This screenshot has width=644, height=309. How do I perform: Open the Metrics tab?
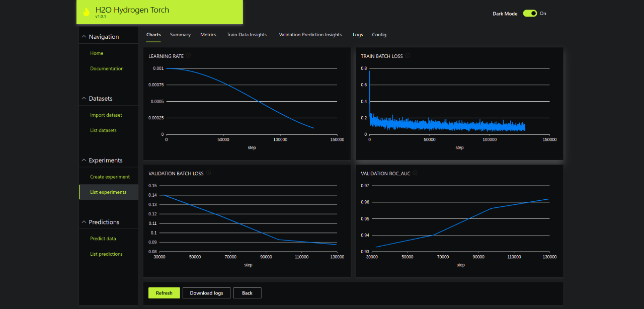(208, 35)
